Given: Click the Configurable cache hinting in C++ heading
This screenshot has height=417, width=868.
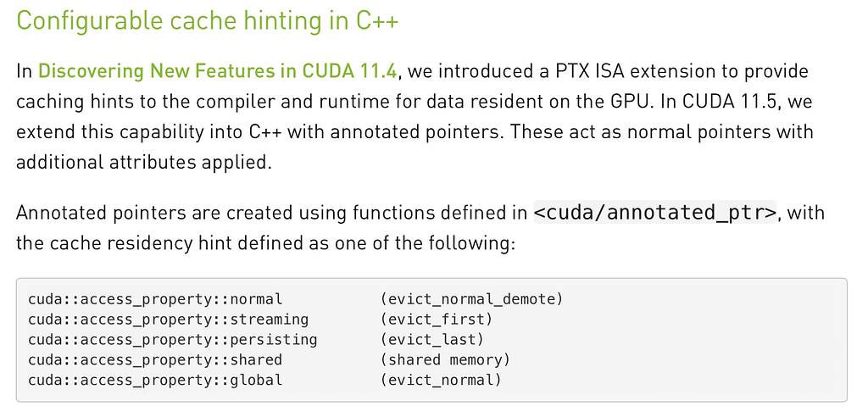Looking at the screenshot, I should [x=208, y=21].
